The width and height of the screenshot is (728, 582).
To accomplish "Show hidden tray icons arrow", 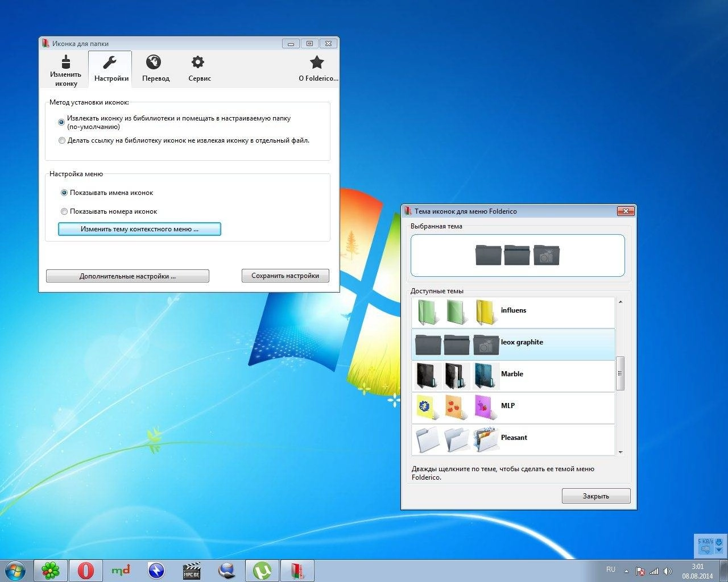I will [x=627, y=571].
